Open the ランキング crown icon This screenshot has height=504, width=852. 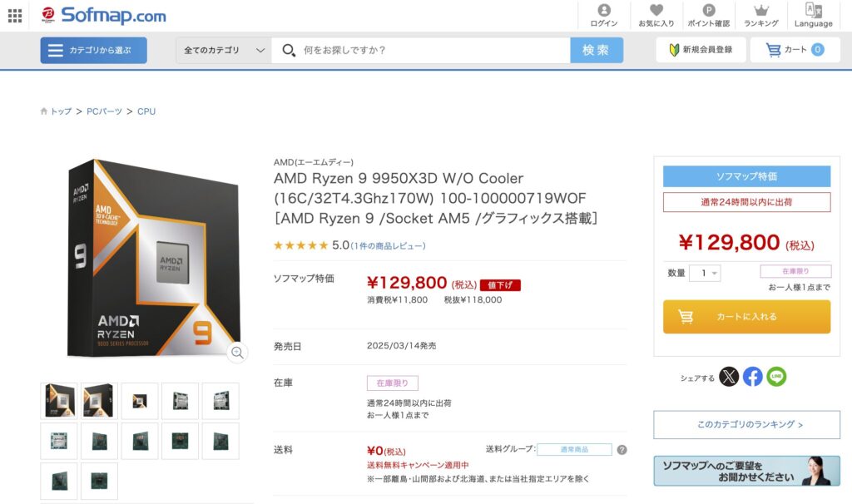tap(761, 15)
